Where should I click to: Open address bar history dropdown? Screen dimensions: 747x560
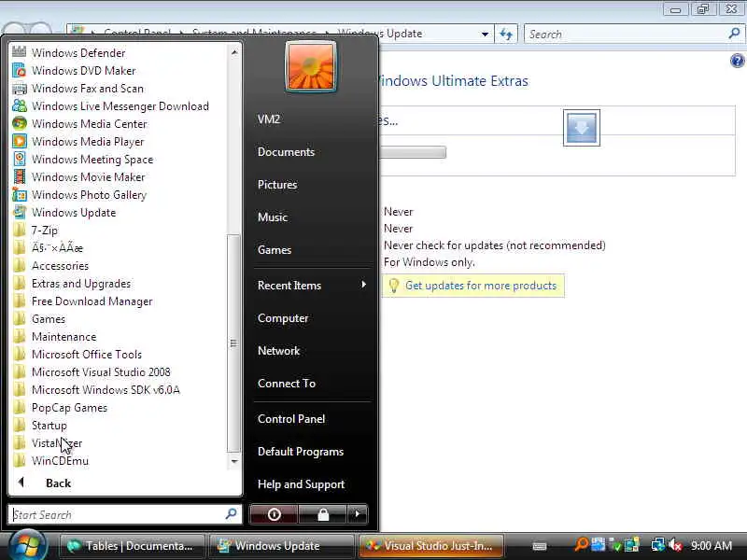pos(485,35)
